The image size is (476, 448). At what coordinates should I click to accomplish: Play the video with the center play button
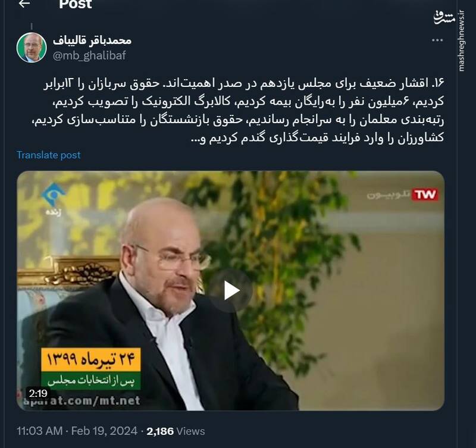231,290
